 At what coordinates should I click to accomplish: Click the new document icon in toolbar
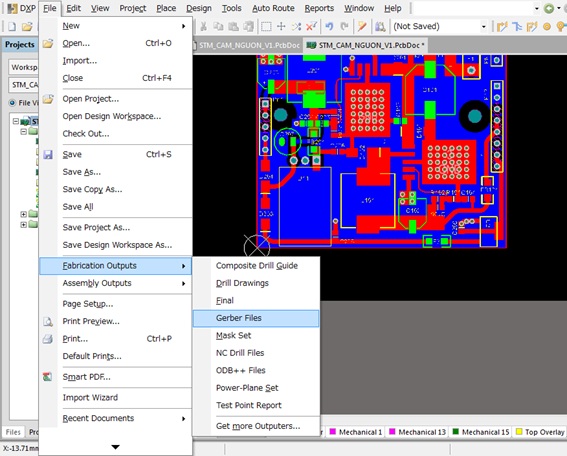[12, 27]
